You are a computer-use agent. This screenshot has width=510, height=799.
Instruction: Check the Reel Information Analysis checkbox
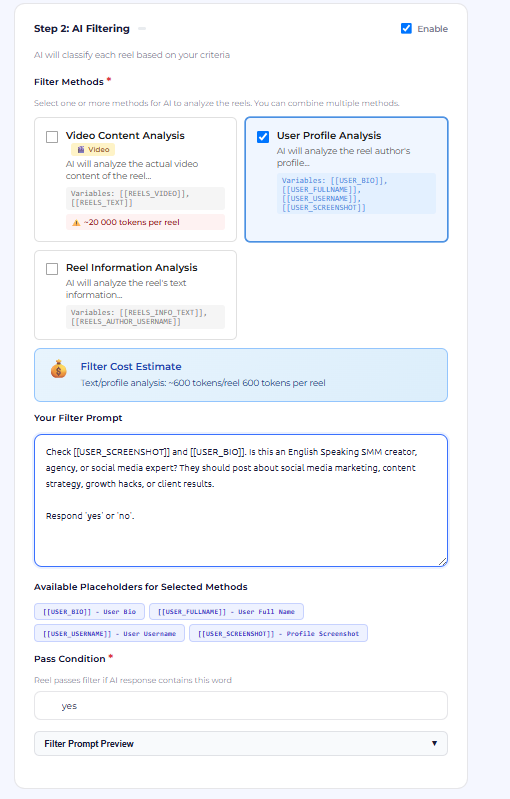[52, 269]
